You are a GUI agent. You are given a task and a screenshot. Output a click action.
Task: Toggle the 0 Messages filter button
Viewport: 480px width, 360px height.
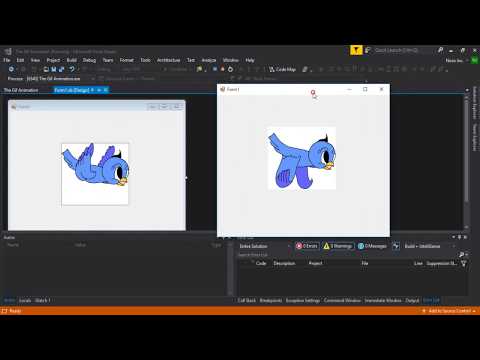pyautogui.click(x=372, y=246)
